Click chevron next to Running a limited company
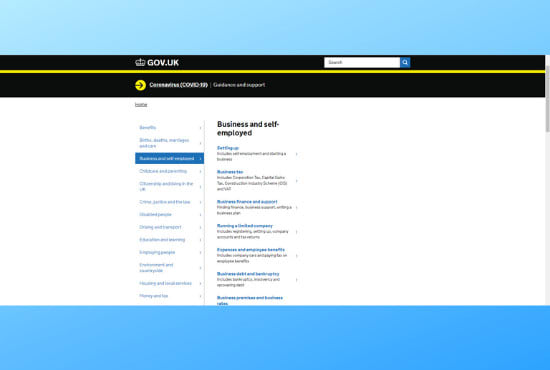The height and width of the screenshot is (370, 550). [x=297, y=232]
